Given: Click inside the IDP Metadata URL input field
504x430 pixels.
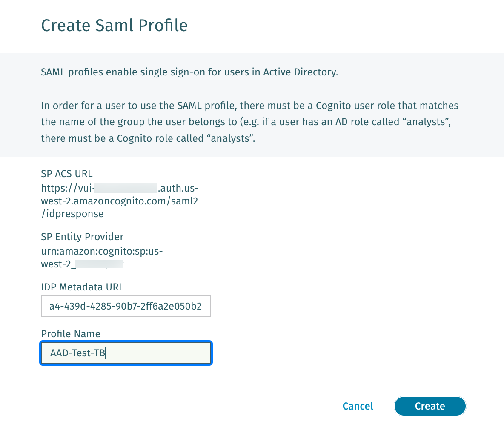Looking at the screenshot, I should point(126,306).
